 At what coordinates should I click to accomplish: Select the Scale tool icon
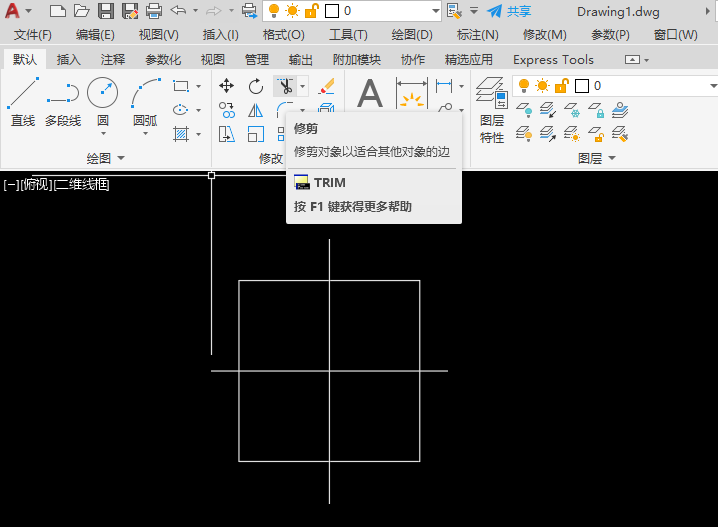tap(256, 134)
